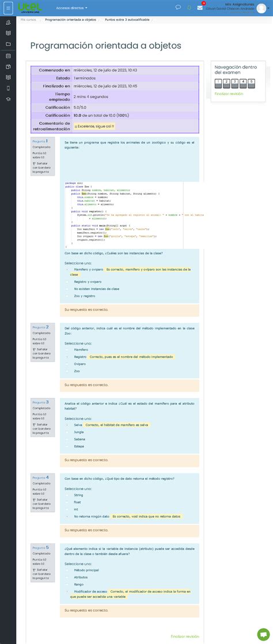The image size is (273, 644).
Task: Open the hamburger side menu button
Action: (x=8, y=8)
